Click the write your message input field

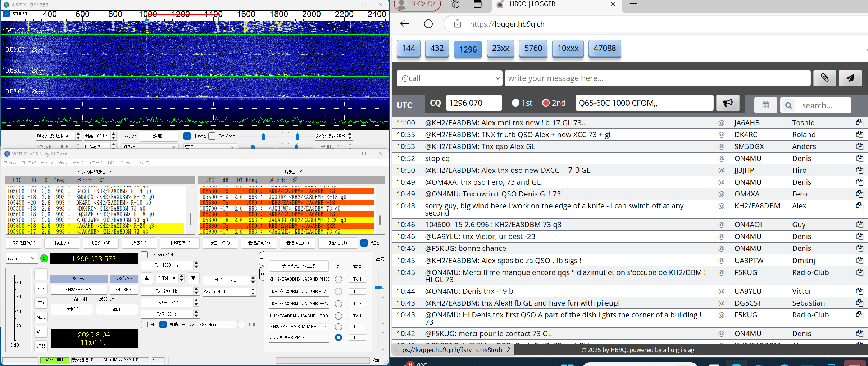(x=657, y=78)
